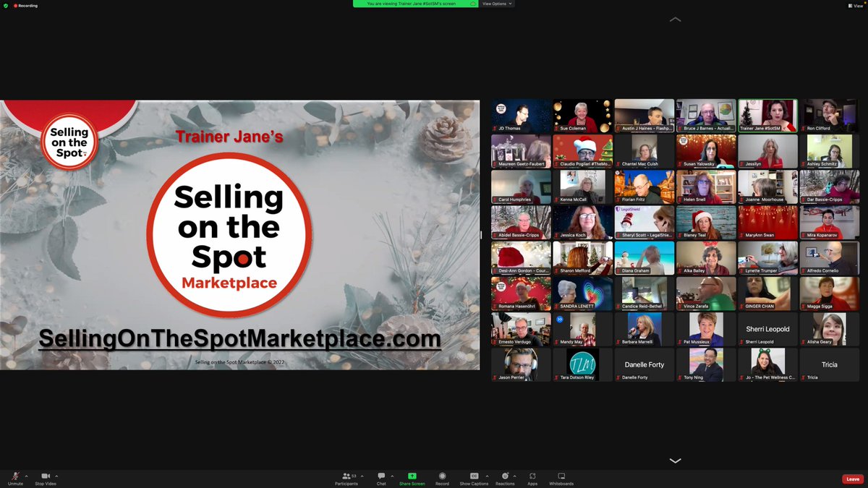Select Mira Kopanarov video tile

click(x=830, y=223)
